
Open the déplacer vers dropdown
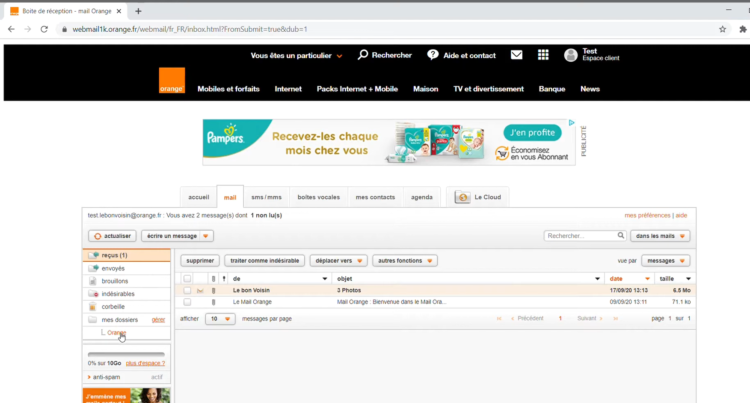pyautogui.click(x=339, y=261)
